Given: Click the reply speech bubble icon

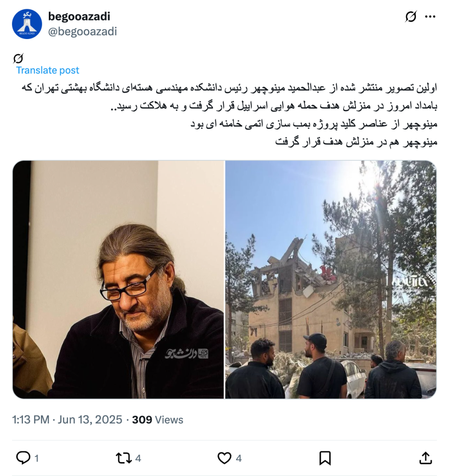Looking at the screenshot, I should coord(23,458).
